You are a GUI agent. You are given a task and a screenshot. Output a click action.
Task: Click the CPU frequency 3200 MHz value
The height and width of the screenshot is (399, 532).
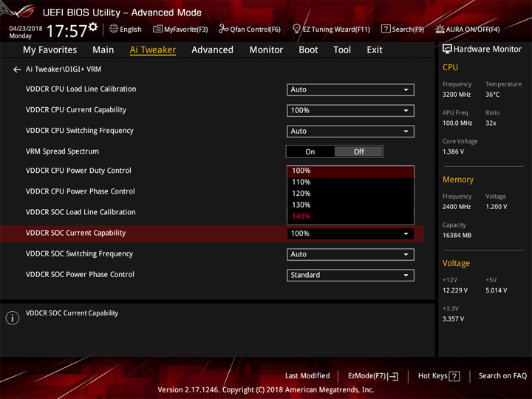point(457,95)
